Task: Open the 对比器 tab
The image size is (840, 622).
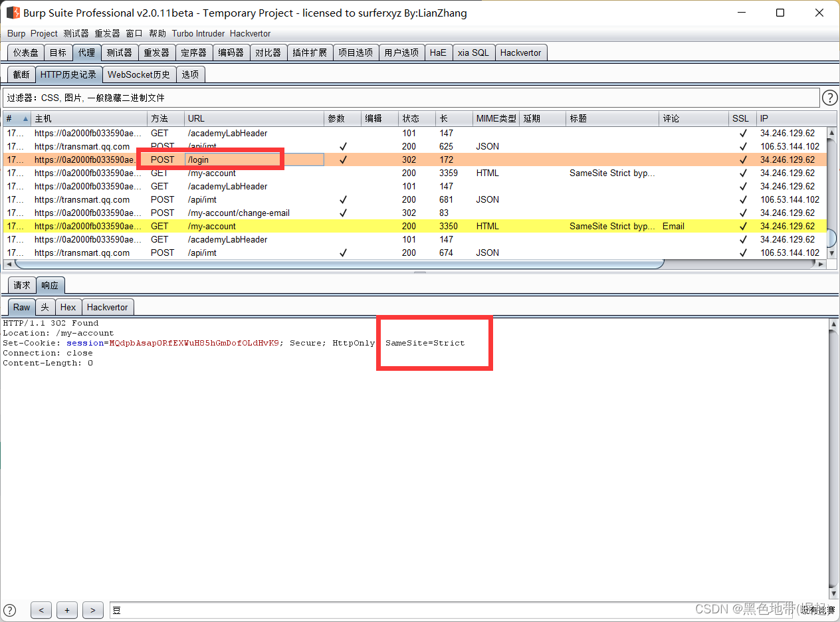Action: (x=268, y=52)
